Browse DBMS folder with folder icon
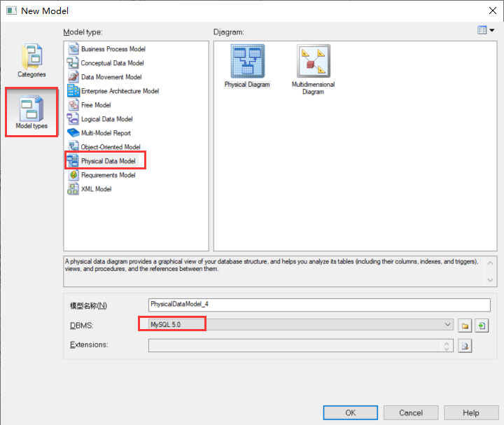Viewport: 504px width, 425px height. [465, 326]
